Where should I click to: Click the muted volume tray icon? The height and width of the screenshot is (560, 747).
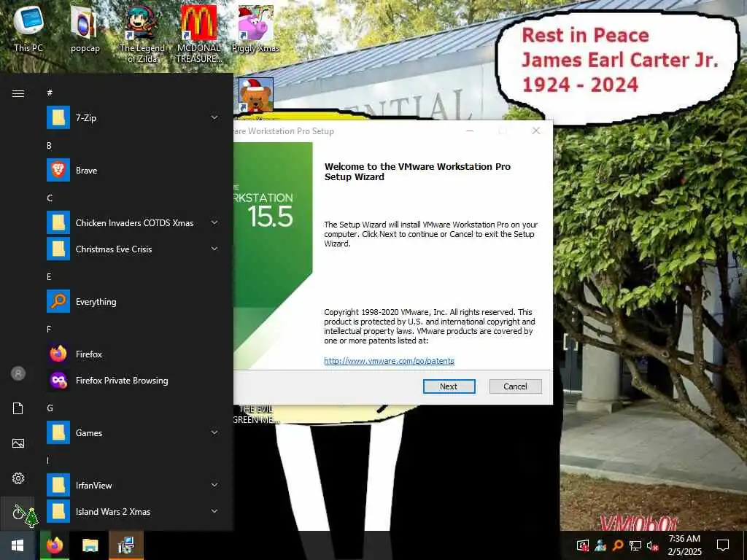pyautogui.click(x=652, y=545)
